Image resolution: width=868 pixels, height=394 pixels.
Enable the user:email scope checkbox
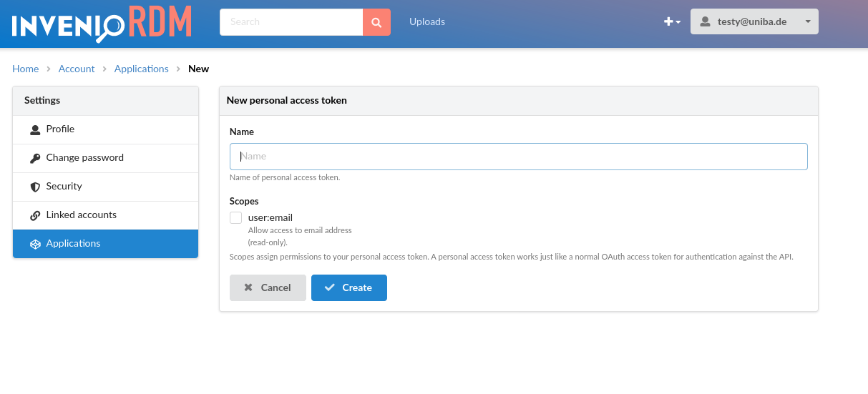click(235, 218)
